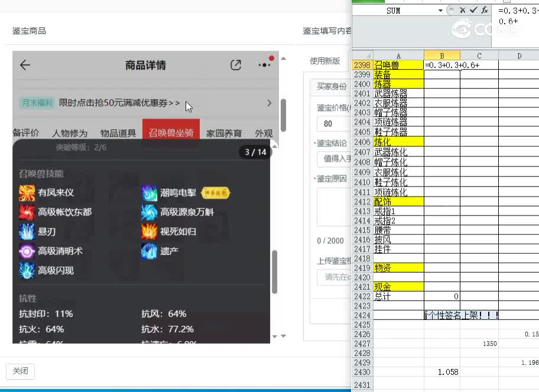The image size is (539, 392).
Task: Switch to the 使用新版 tab
Action: (325, 61)
